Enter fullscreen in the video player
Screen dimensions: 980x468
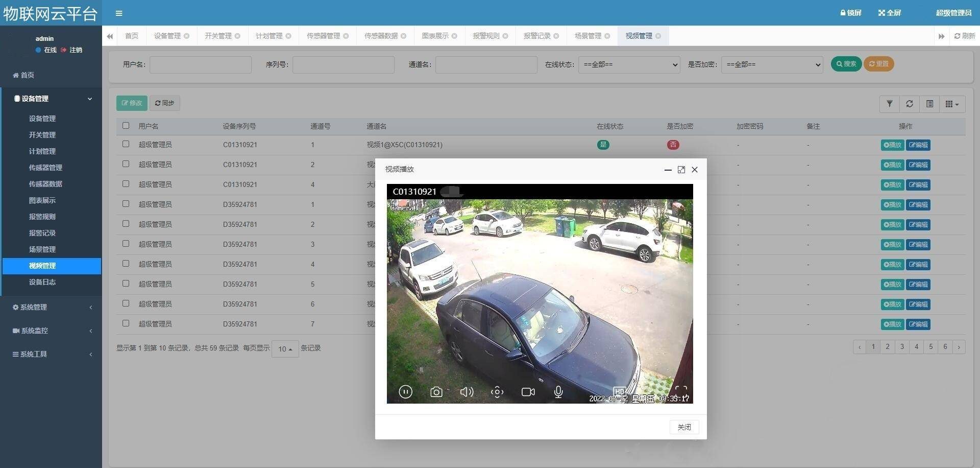coord(681,391)
